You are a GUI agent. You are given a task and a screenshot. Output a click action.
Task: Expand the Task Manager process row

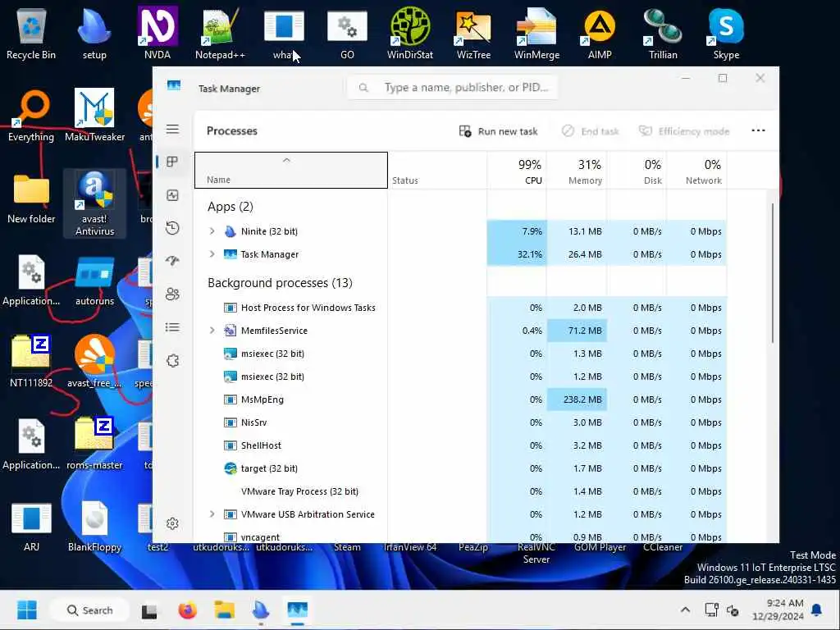tap(212, 254)
